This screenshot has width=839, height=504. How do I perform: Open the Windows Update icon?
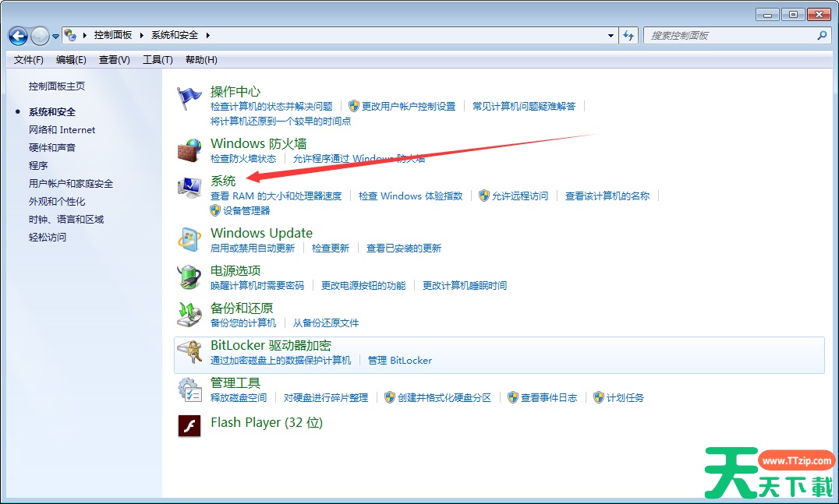click(189, 239)
